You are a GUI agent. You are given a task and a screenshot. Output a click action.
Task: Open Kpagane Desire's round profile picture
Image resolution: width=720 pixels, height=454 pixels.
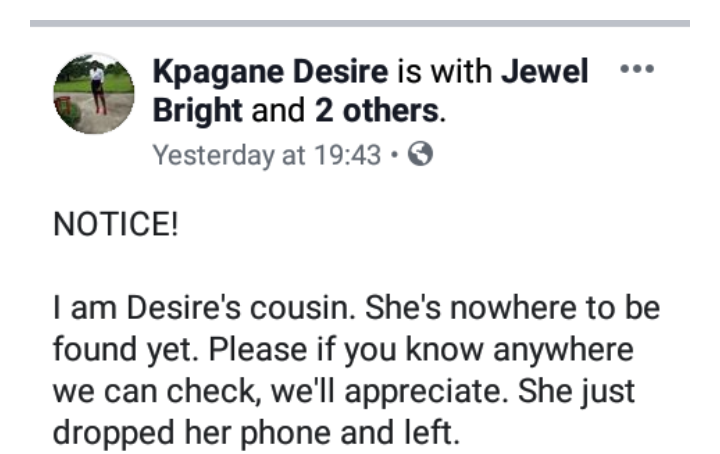click(x=93, y=94)
